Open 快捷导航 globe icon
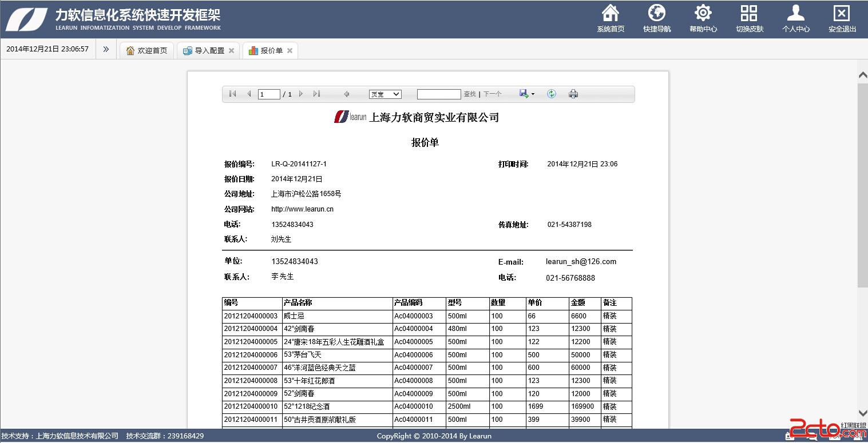Screen dimensions: 868x443 (657, 13)
